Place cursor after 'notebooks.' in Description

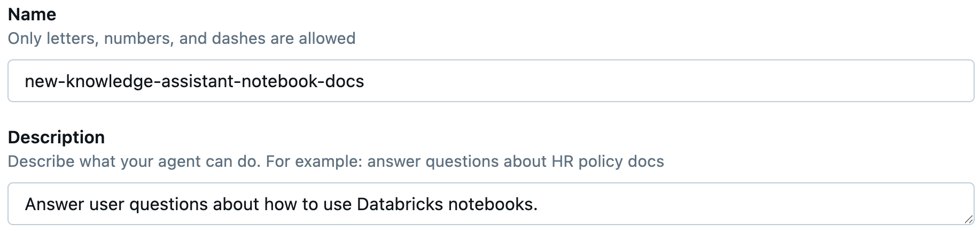click(x=538, y=204)
